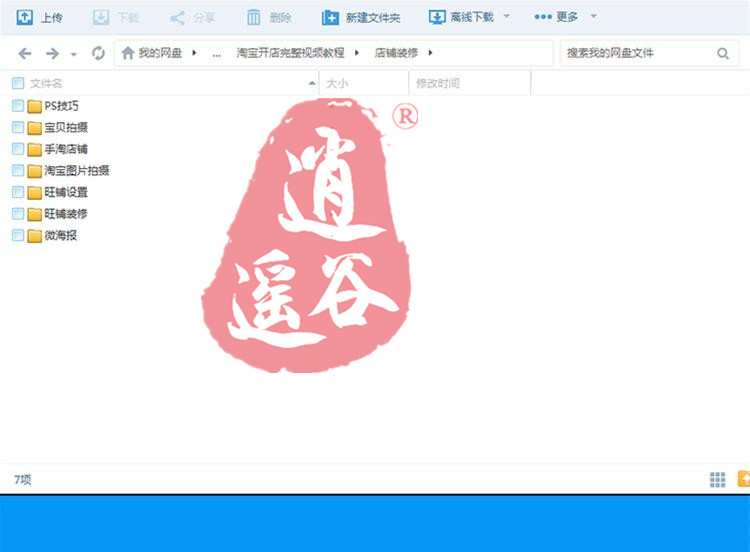Click the 删除 button label
The height and width of the screenshot is (552, 750).
[x=281, y=18]
